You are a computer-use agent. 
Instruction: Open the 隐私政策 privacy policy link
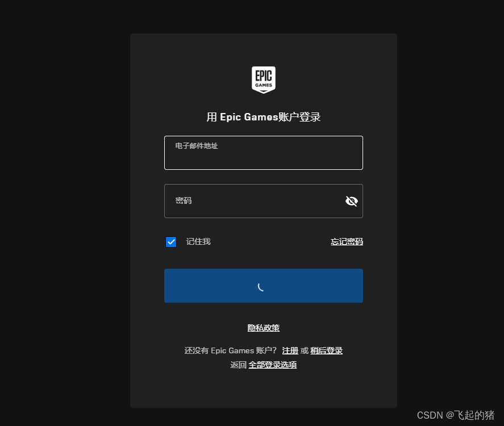263,328
